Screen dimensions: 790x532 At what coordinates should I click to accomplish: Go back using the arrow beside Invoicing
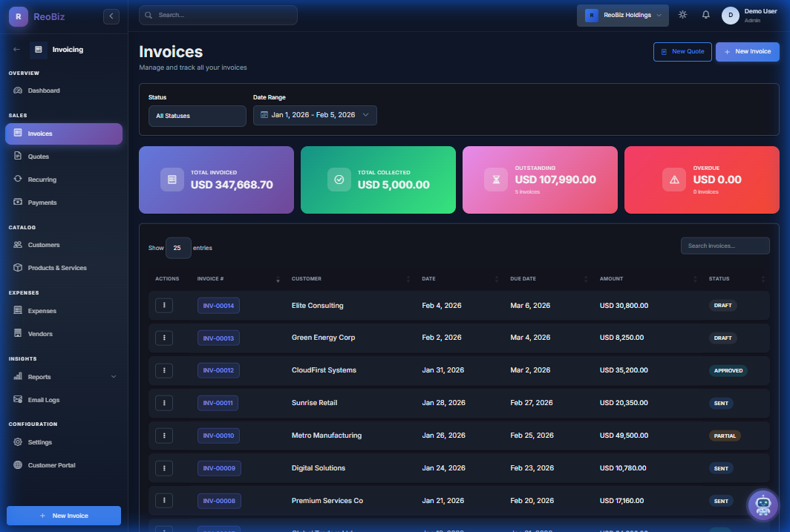click(15, 49)
